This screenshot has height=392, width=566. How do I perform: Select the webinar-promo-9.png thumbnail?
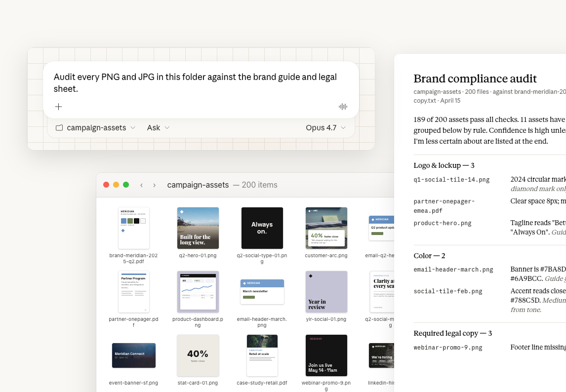(x=326, y=355)
